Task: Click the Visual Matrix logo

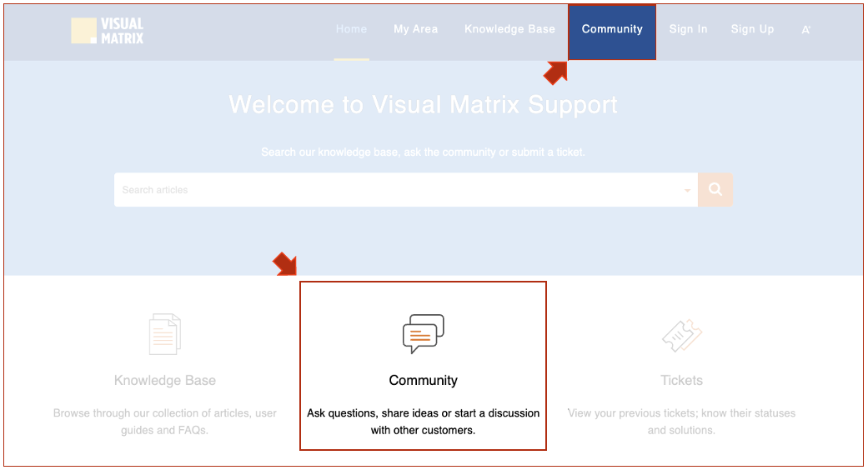Action: click(108, 31)
